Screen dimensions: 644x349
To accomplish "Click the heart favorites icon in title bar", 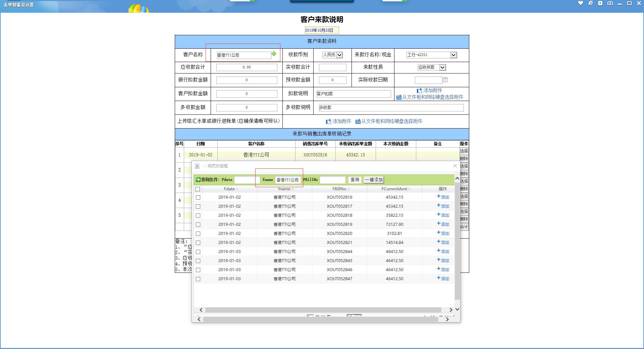I will pyautogui.click(x=581, y=3).
